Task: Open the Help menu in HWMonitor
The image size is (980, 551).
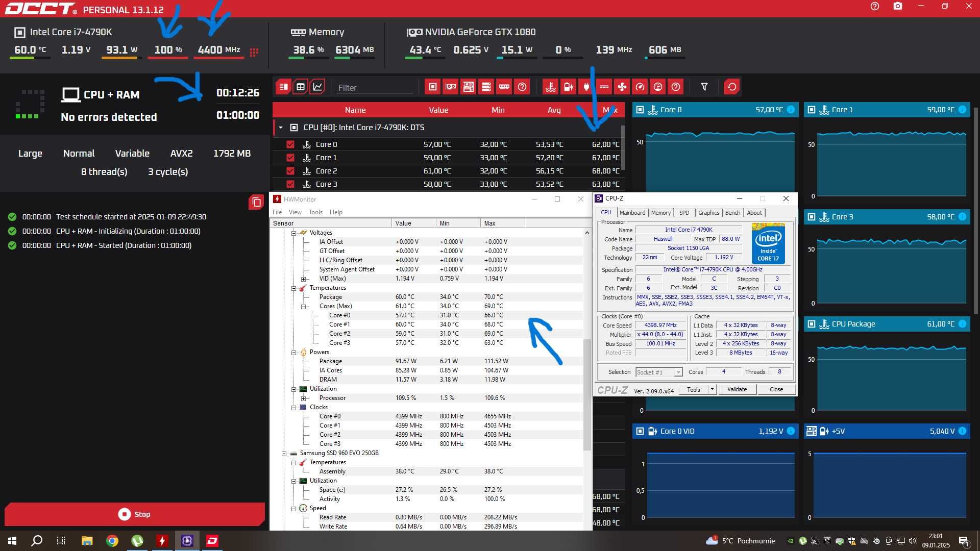Action: (x=336, y=212)
